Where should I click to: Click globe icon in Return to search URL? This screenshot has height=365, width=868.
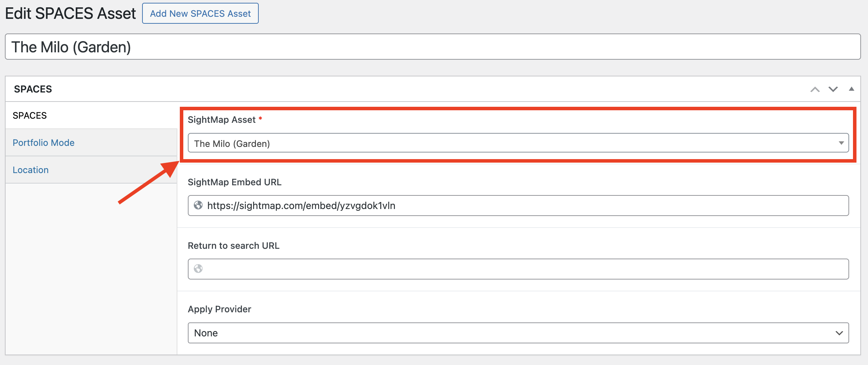tap(198, 269)
